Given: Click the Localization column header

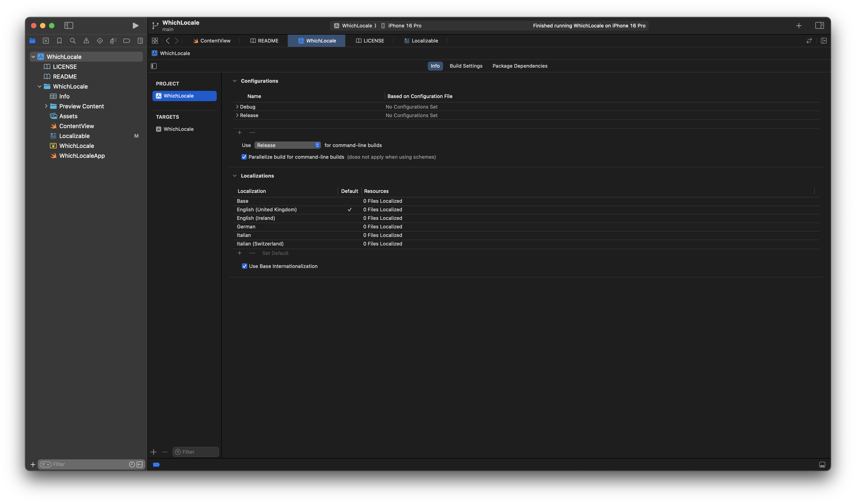Looking at the screenshot, I should pyautogui.click(x=252, y=191).
